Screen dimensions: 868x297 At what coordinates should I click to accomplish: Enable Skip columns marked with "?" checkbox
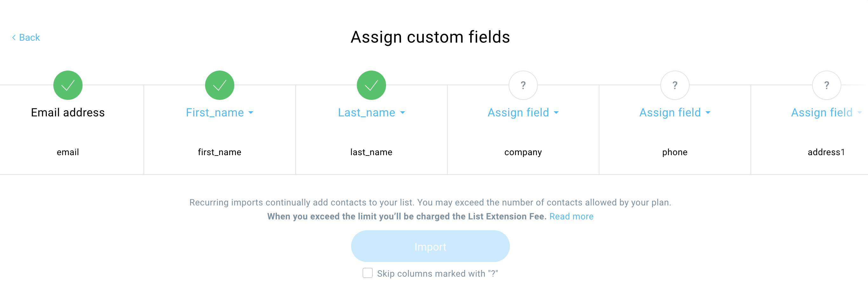point(368,273)
